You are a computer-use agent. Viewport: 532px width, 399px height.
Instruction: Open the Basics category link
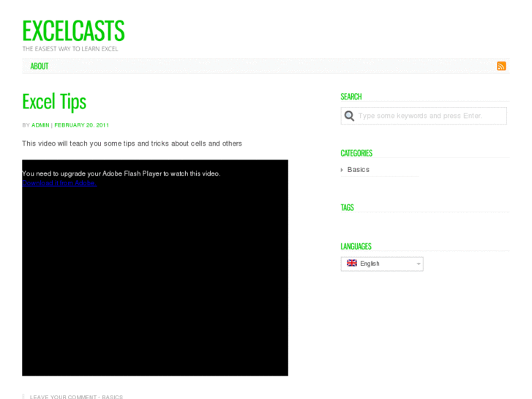[359, 169]
